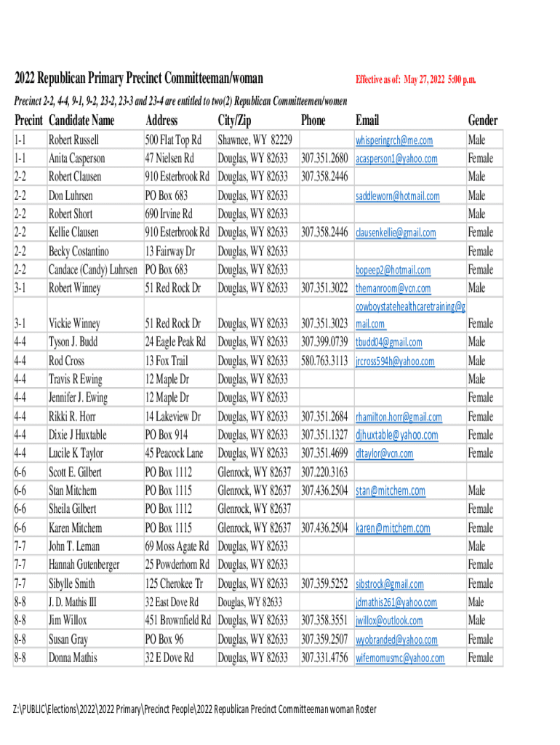Open jrcross594h@yahoo.com email link
Screen dimensions: 560x745
pos(395,361)
